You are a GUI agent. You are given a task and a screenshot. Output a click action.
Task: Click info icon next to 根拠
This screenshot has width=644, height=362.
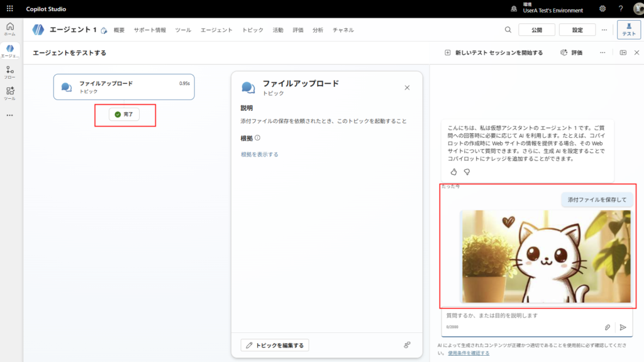coord(257,138)
